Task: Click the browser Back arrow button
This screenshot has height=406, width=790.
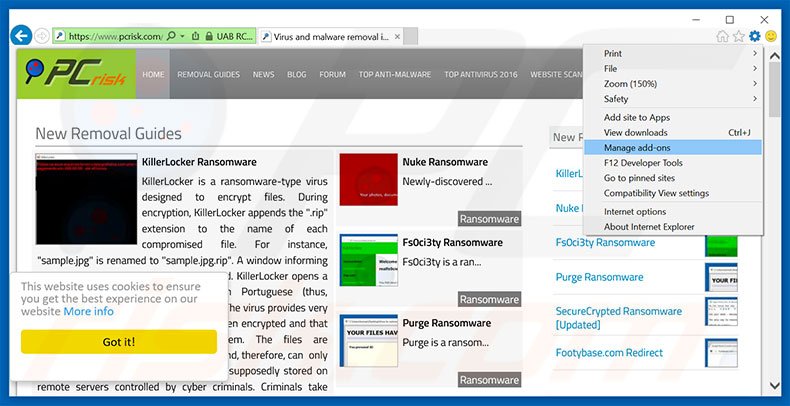Action: click(21, 36)
